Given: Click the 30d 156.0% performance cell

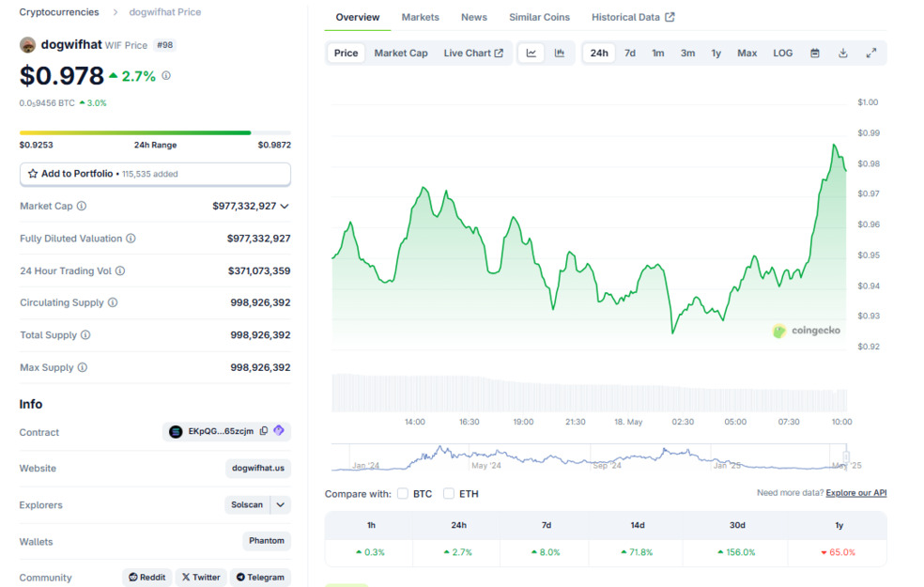Looking at the screenshot, I should point(736,552).
